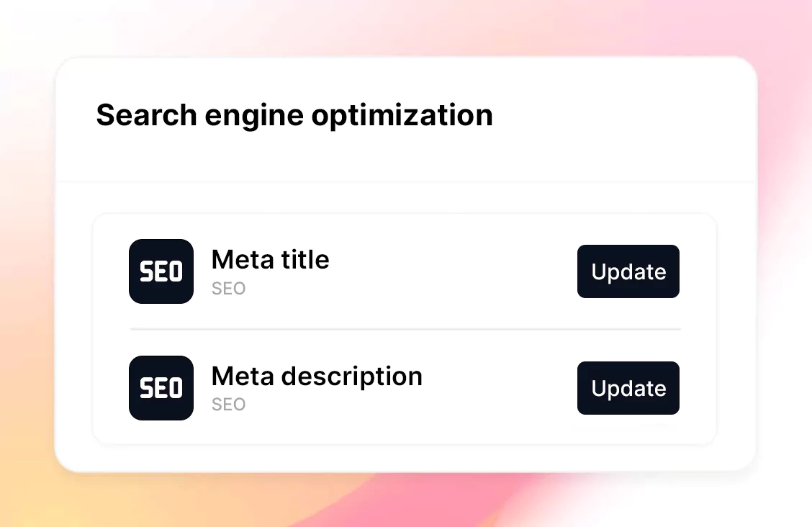The height and width of the screenshot is (527, 812).
Task: Click the word "title" in Meta title
Action: click(x=305, y=259)
